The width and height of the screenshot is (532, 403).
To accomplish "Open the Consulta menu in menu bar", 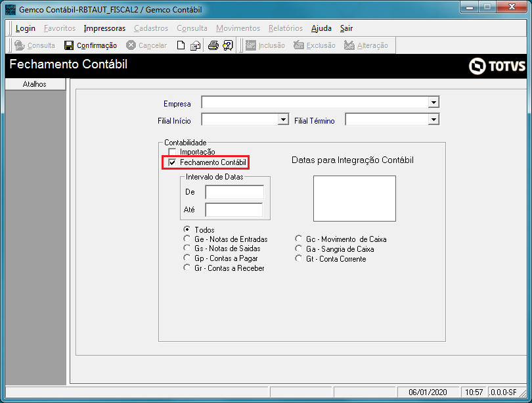I will click(x=192, y=28).
